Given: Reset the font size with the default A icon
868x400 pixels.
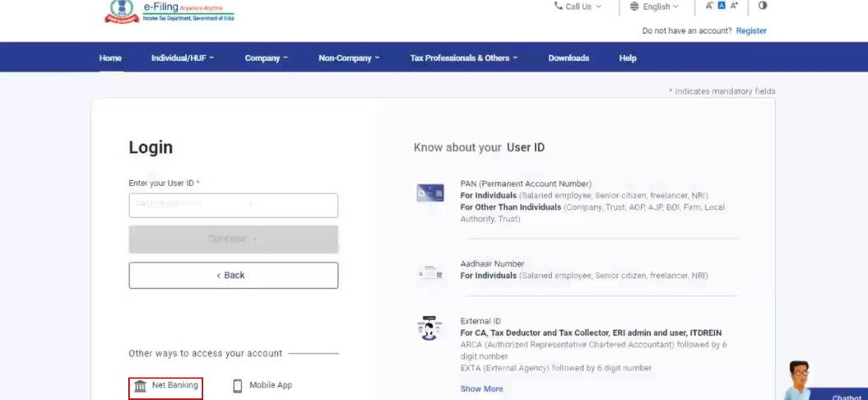Looking at the screenshot, I should (x=722, y=6).
